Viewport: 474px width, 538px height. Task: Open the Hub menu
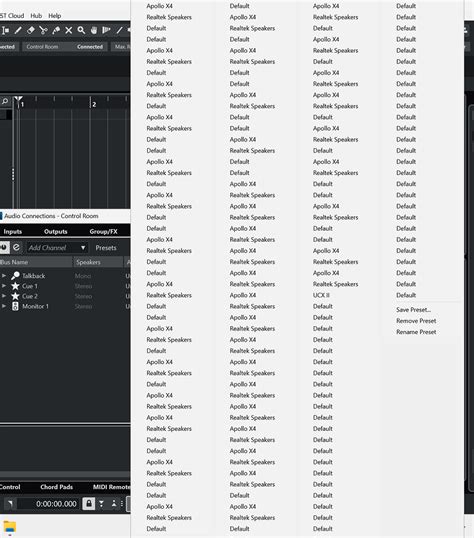pyautogui.click(x=36, y=16)
